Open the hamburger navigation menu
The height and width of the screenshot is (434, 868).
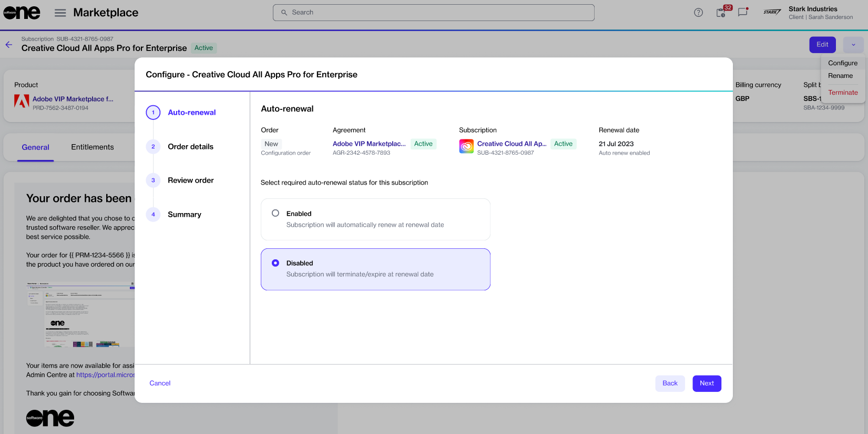(x=60, y=13)
